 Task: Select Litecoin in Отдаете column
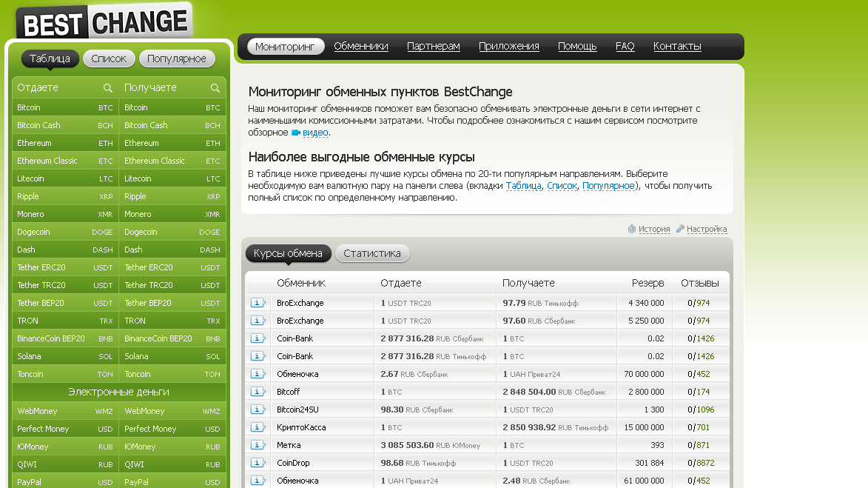[x=65, y=178]
